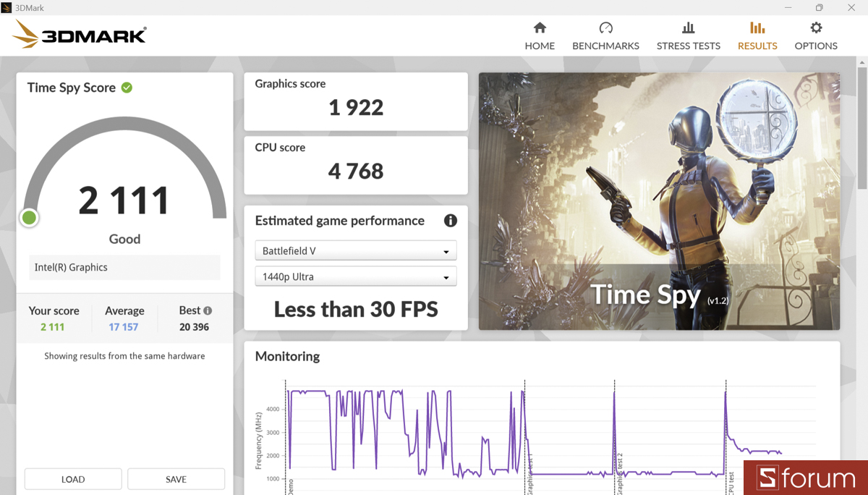The image size is (868, 495).
Task: Open the Stress Tests chart icon
Action: (688, 28)
